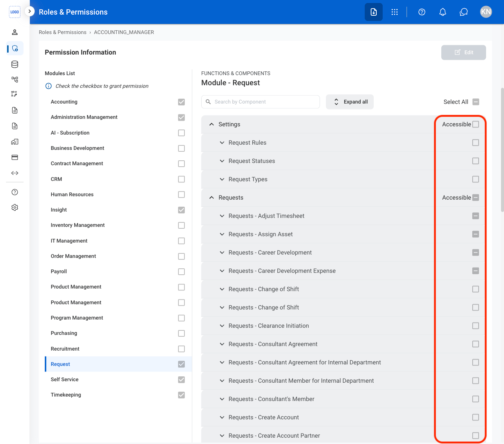The image size is (504, 444).
Task: Open the help question mark in header
Action: coord(422,12)
